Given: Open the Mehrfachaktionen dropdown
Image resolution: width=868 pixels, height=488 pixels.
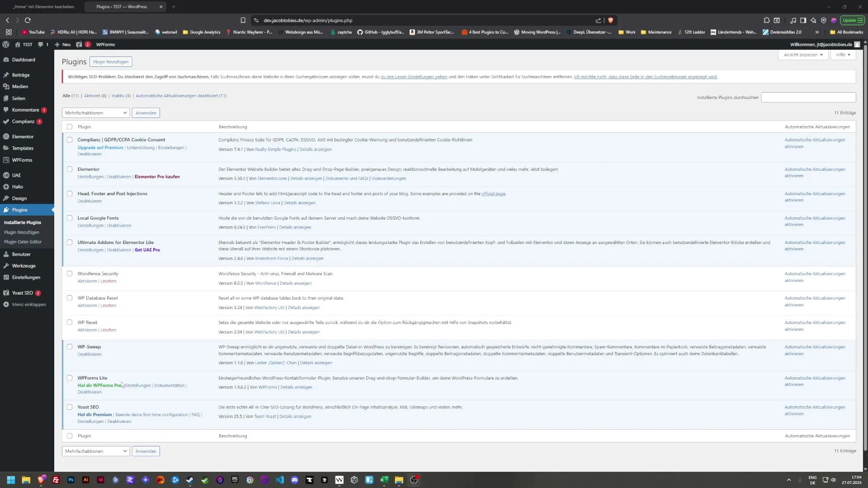Looking at the screenshot, I should click(x=95, y=113).
